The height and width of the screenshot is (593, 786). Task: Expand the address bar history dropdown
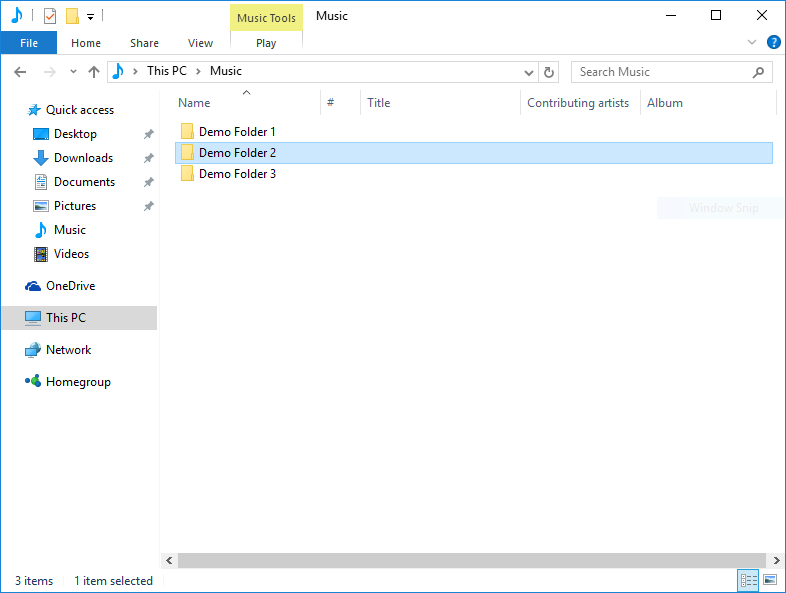coord(530,72)
